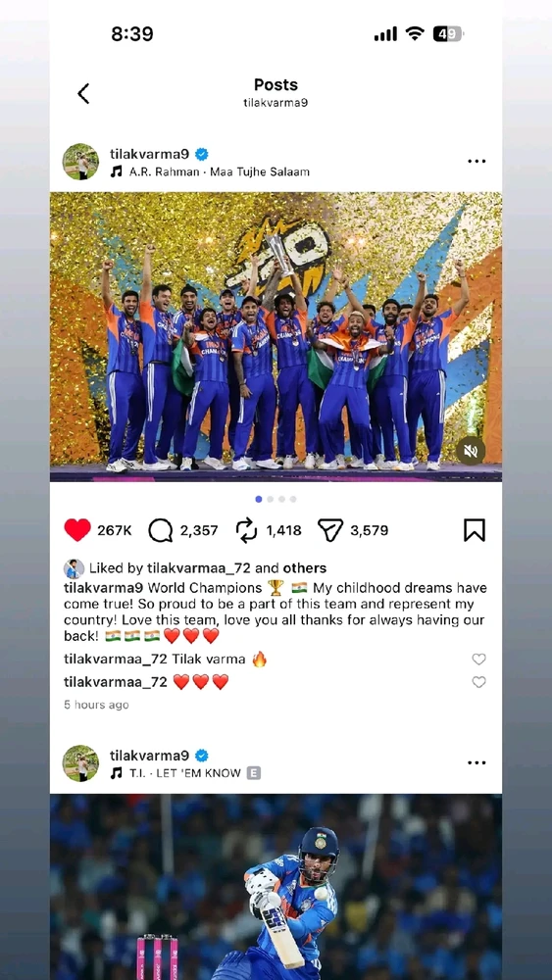Select the second carousel dot indicator
This screenshot has width=552, height=980.
(x=270, y=500)
